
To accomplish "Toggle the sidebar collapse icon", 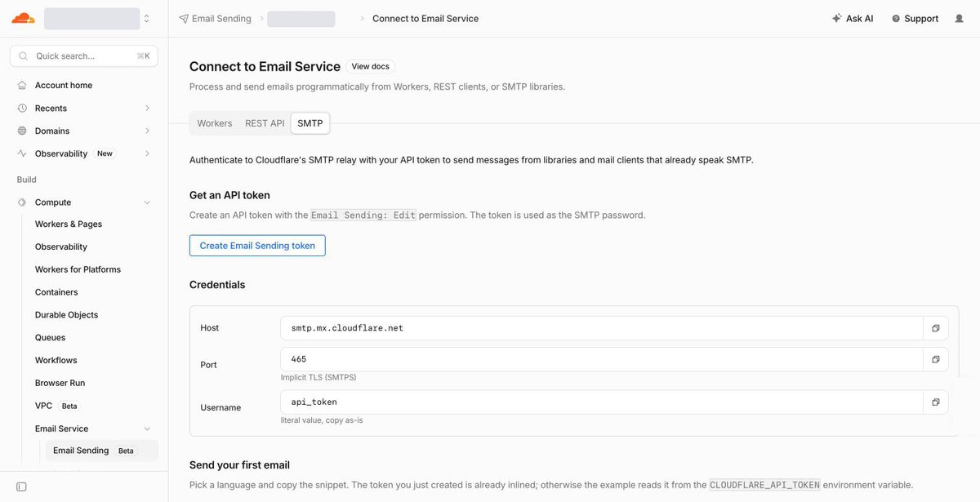I will [x=21, y=486].
